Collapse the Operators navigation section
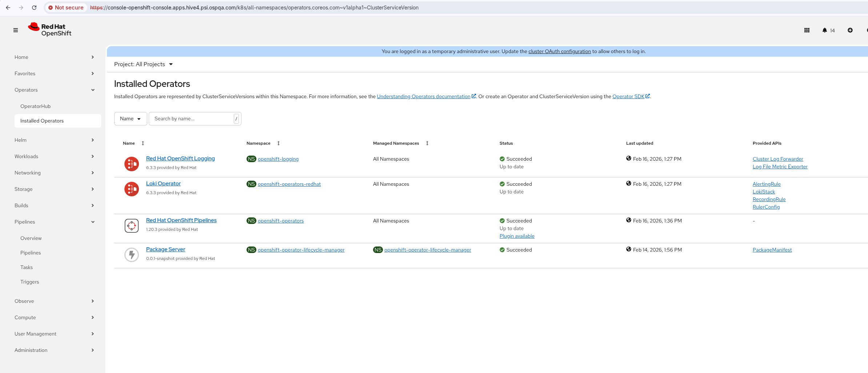The width and height of the screenshot is (868, 373). (x=54, y=90)
